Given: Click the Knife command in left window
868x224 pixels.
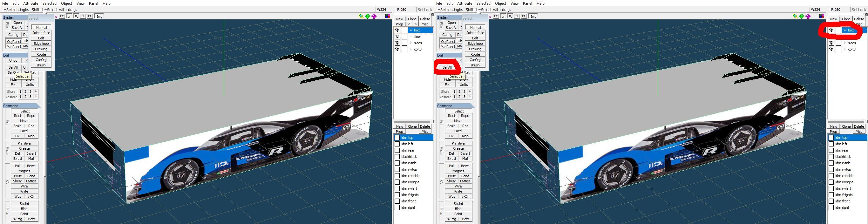Looking at the screenshot, I should point(24,191).
